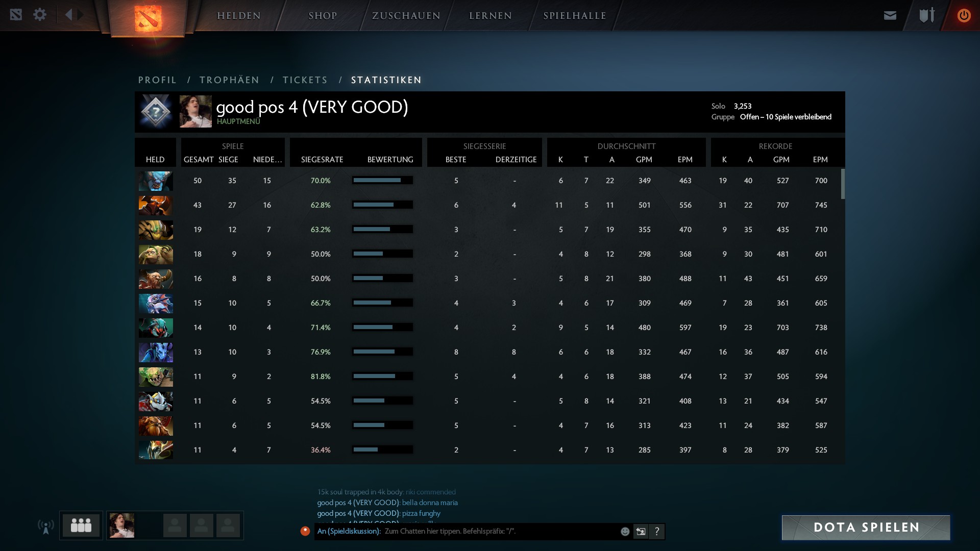Open the emoticon smiley picker in chat
980x551 pixels.
(625, 532)
